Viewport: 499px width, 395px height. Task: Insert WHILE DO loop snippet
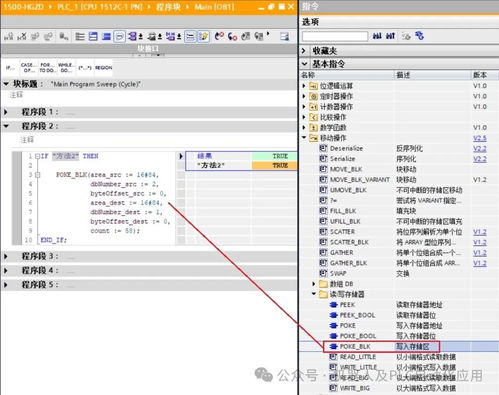[x=65, y=68]
